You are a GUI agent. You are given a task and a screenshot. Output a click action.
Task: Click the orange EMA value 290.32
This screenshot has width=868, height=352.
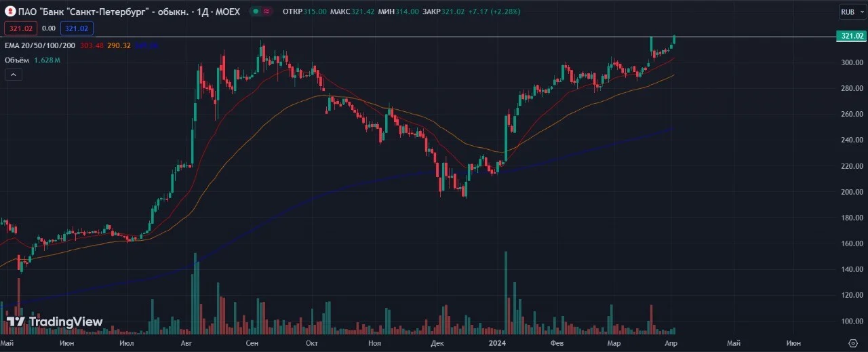point(119,45)
